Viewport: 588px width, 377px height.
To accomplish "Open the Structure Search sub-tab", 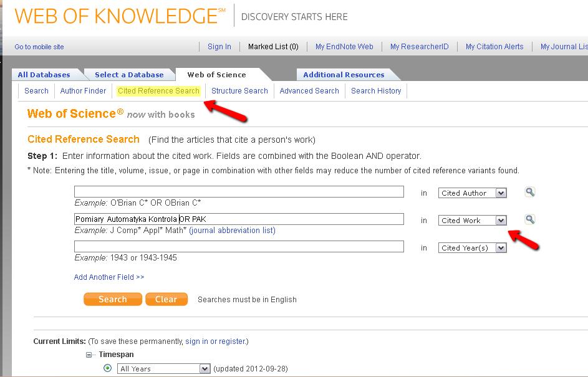I will coord(239,91).
